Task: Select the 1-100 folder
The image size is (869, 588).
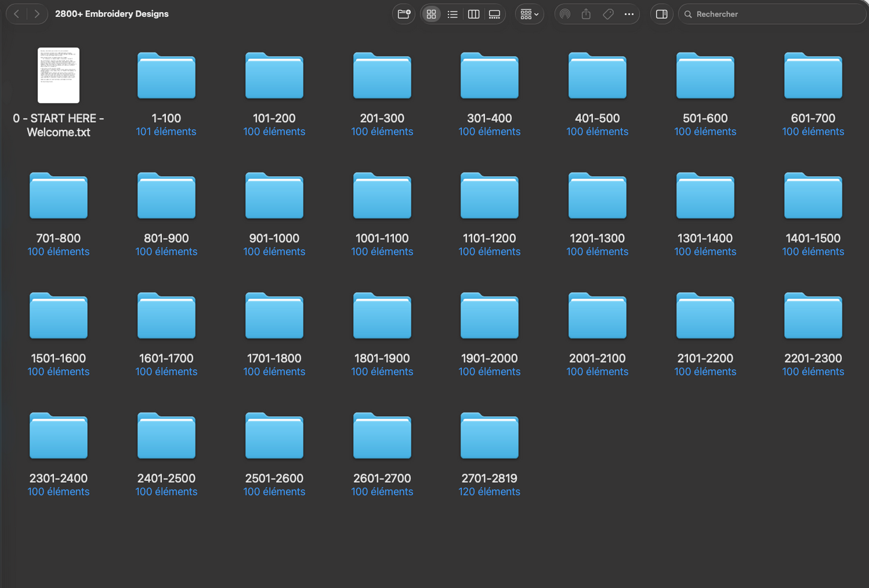Action: click(x=166, y=75)
